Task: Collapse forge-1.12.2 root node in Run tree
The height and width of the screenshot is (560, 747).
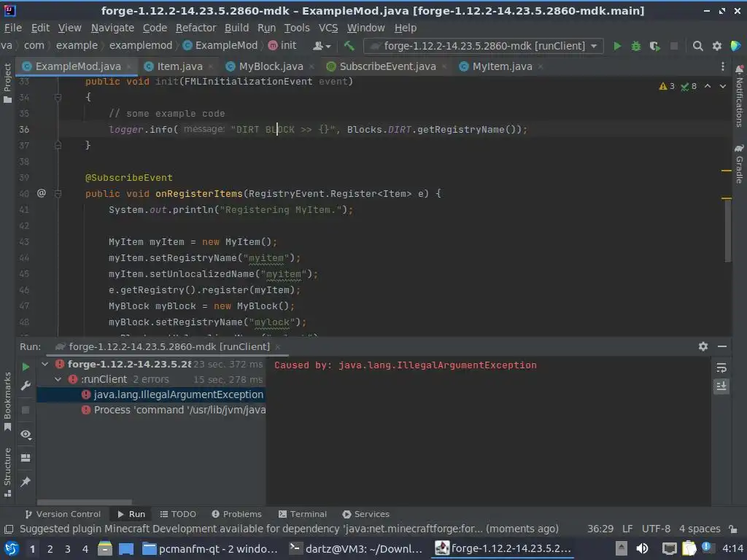Action: 44,365
